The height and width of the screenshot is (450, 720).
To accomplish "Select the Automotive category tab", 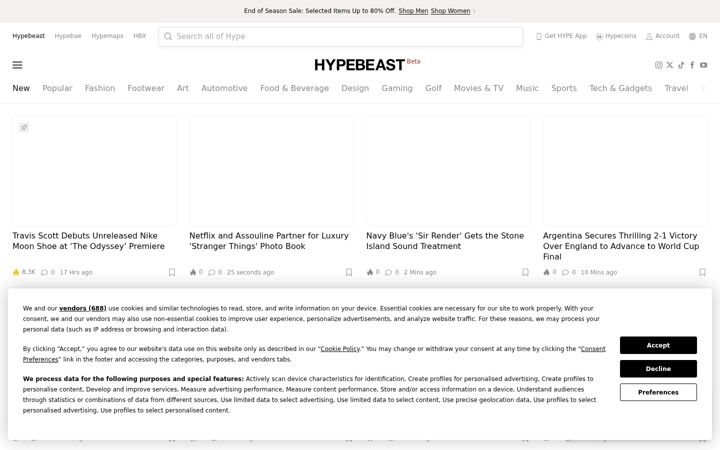I will pyautogui.click(x=225, y=88).
